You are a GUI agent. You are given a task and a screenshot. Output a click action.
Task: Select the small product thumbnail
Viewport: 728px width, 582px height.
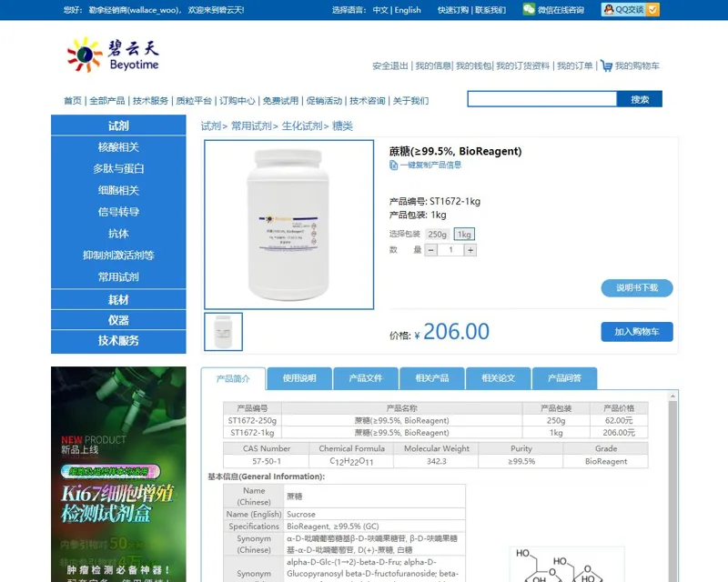[x=223, y=331]
